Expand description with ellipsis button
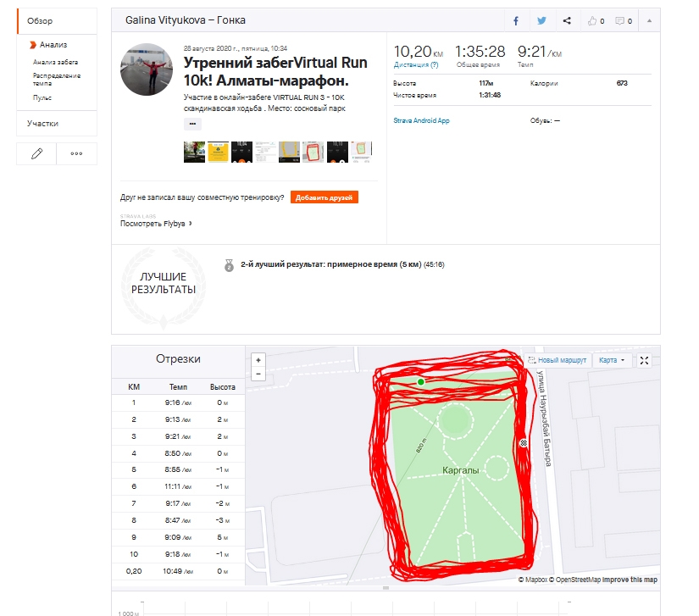Image resolution: width=699 pixels, height=616 pixels. tap(193, 124)
